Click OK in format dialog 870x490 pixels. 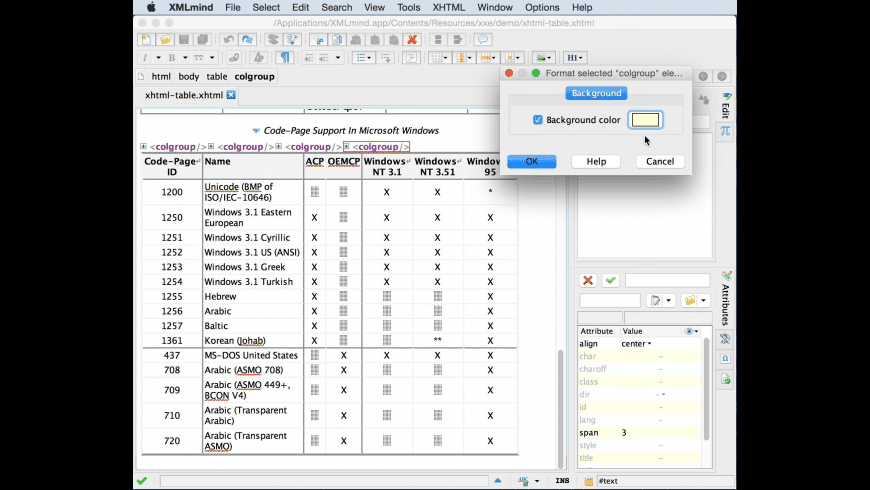click(x=532, y=161)
